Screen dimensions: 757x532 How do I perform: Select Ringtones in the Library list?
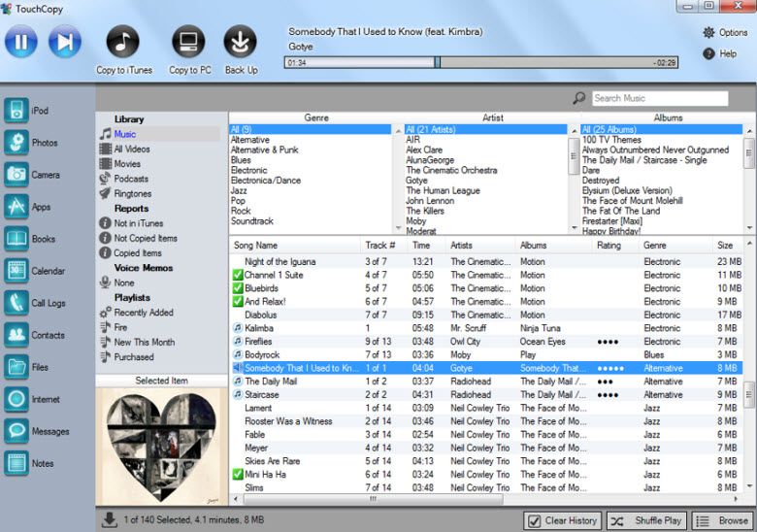click(132, 193)
